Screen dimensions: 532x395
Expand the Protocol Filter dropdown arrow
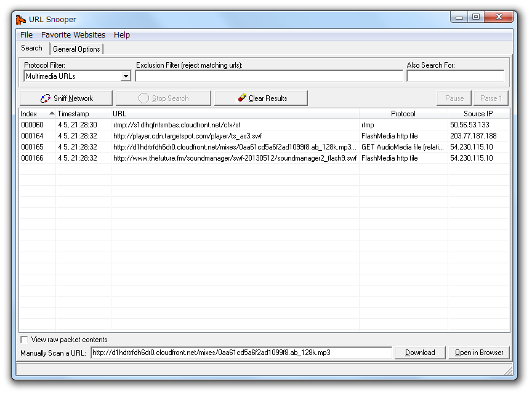[x=126, y=76]
